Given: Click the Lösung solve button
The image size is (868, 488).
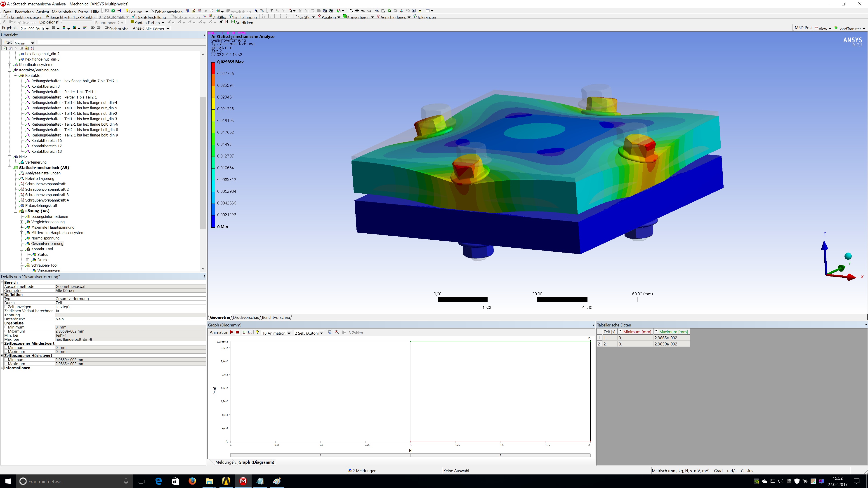Looking at the screenshot, I should (134, 12).
